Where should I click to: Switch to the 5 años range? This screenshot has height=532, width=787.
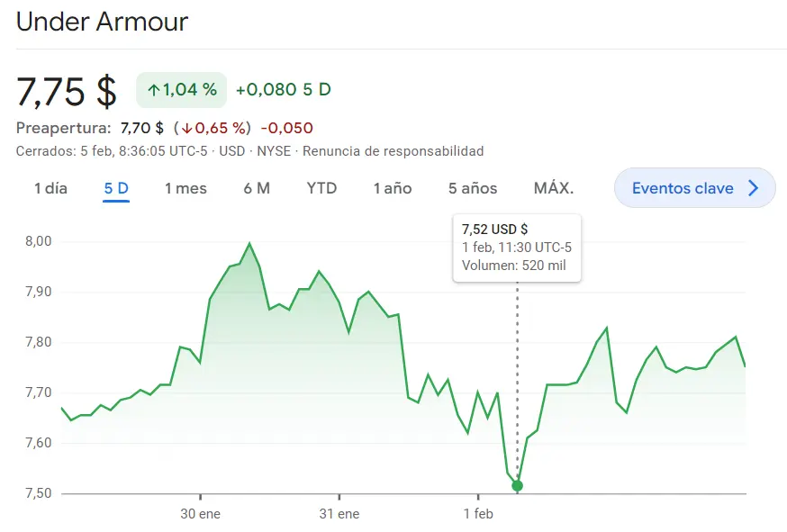(x=473, y=188)
